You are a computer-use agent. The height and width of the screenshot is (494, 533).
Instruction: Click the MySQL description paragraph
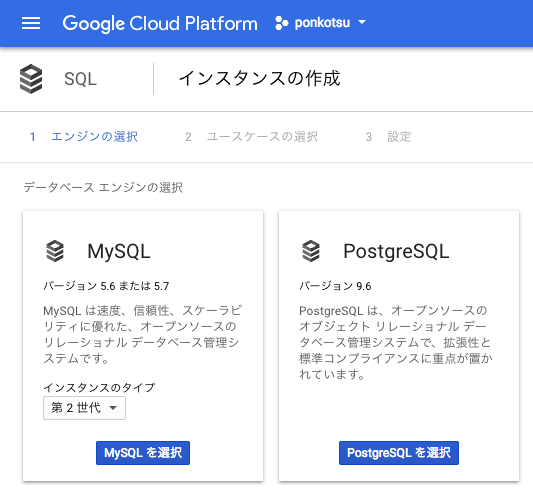point(142,334)
